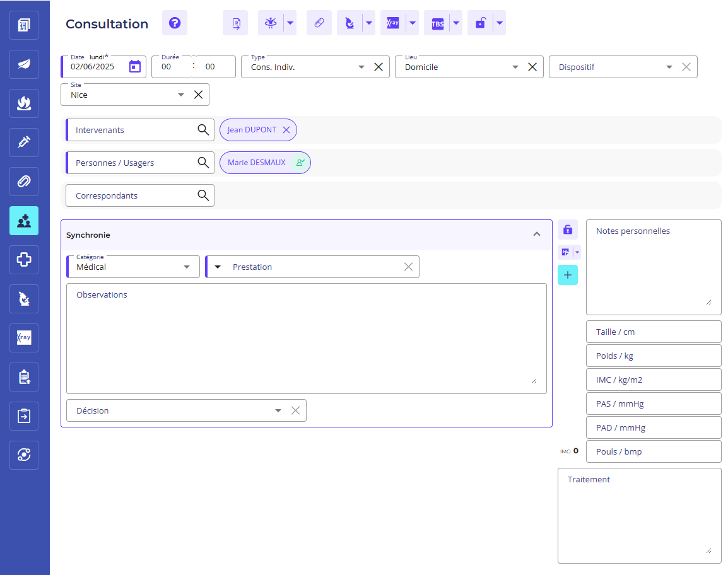Viewport: 728px width, 575px height.
Task: Open the help question mark icon
Action: tap(175, 23)
